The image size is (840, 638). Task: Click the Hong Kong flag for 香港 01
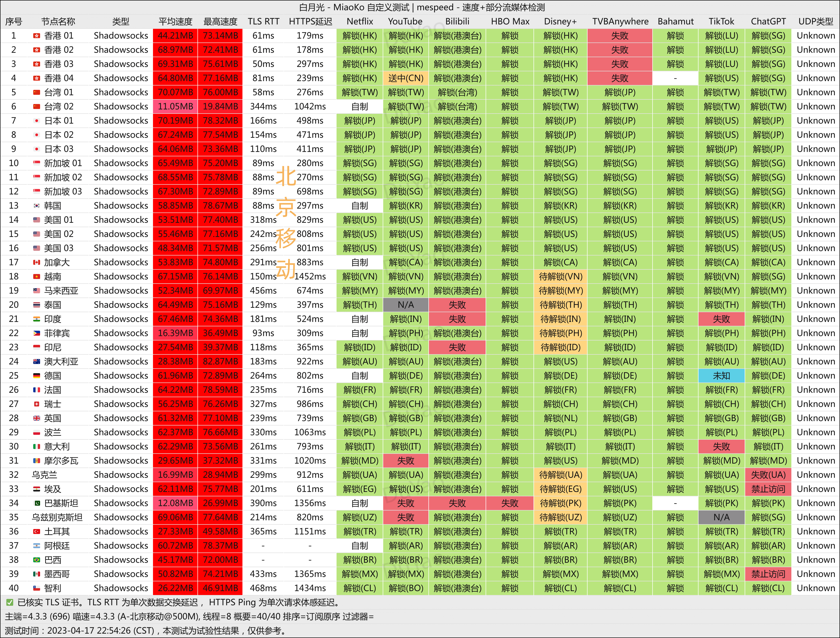coord(36,36)
